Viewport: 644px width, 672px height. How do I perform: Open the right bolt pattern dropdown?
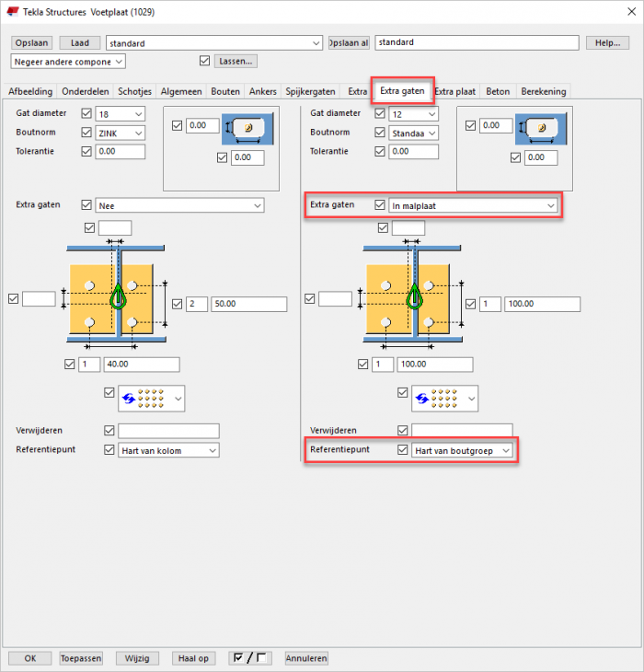445,399
